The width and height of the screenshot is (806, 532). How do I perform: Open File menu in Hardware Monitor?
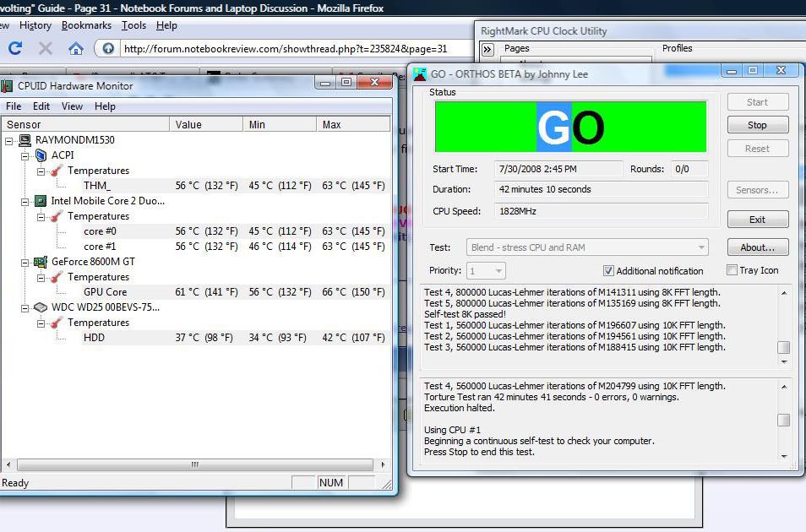pos(14,106)
